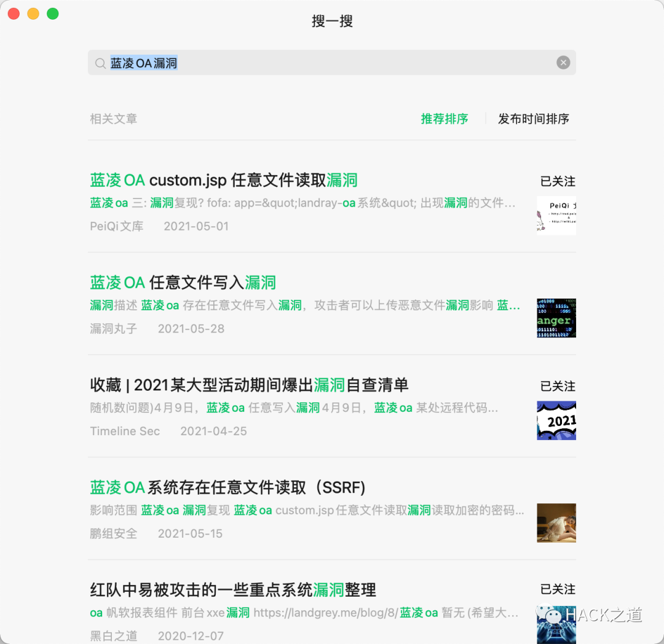Click the Timeline Sec 2021 thumbnail
The height and width of the screenshot is (644, 664).
point(556,420)
